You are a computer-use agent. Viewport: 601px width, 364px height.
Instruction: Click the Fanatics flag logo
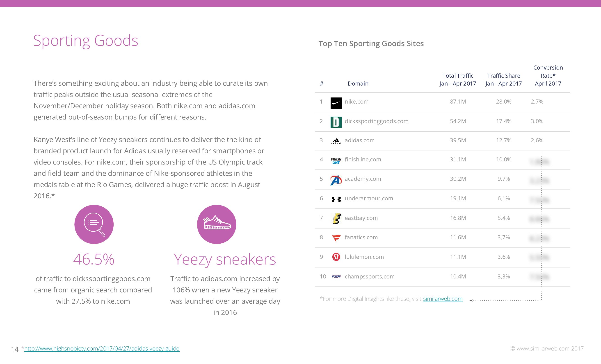[x=336, y=238]
